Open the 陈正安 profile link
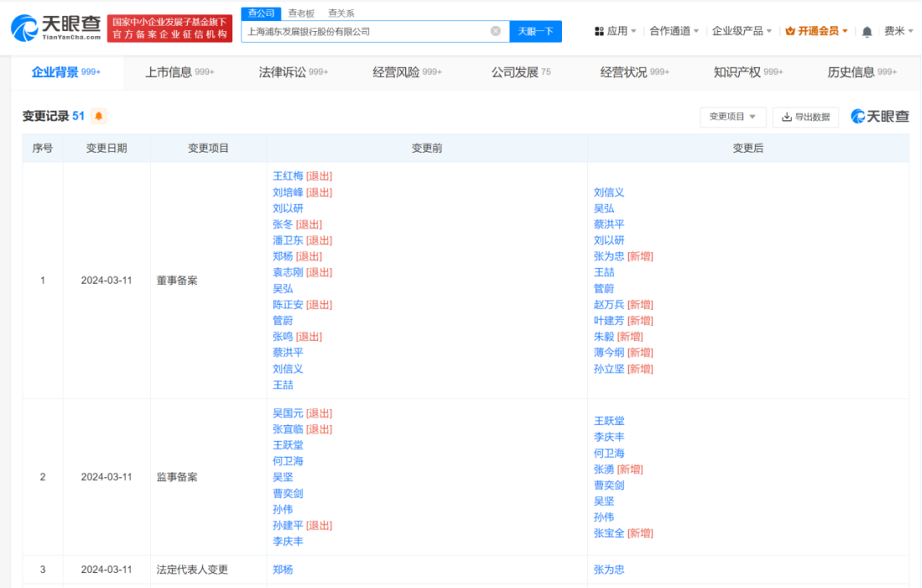This screenshot has width=922, height=588. pos(288,305)
